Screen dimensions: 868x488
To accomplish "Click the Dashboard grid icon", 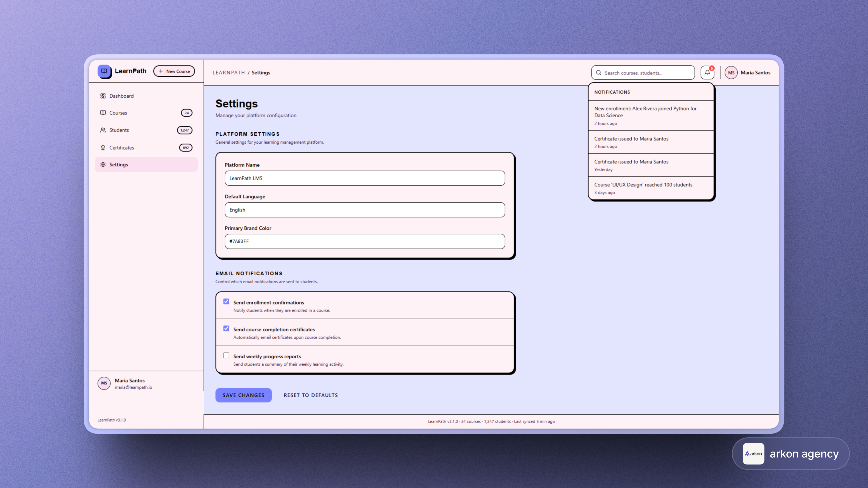I will (103, 96).
